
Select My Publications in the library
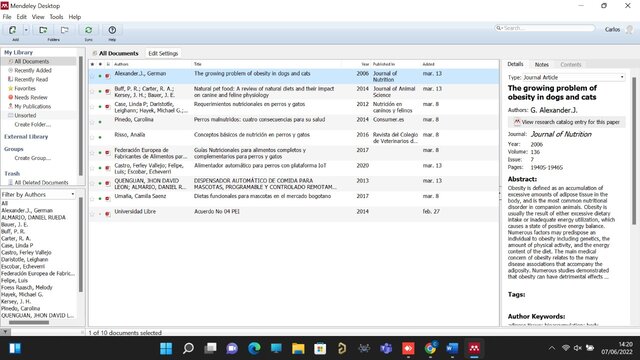(x=33, y=106)
